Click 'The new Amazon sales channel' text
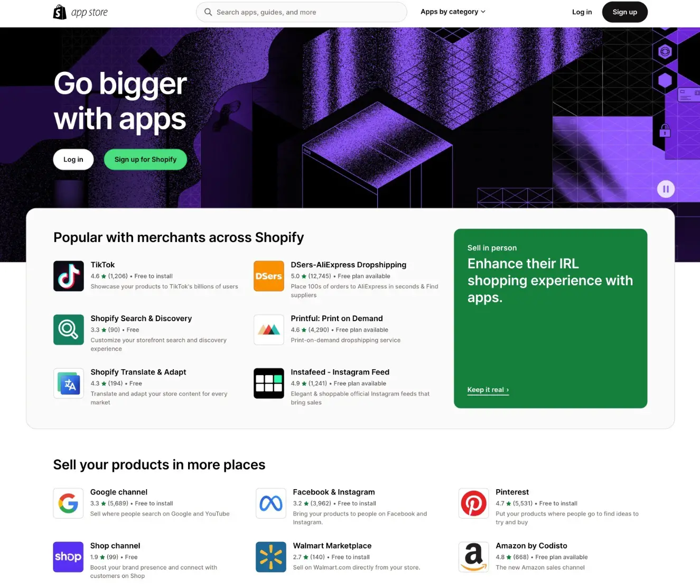The height and width of the screenshot is (588, 700). pos(540,567)
